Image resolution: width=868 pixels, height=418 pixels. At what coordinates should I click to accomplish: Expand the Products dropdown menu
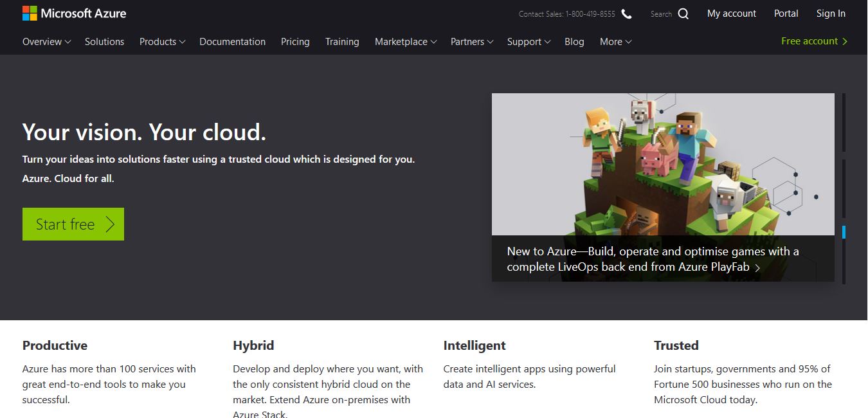point(162,42)
